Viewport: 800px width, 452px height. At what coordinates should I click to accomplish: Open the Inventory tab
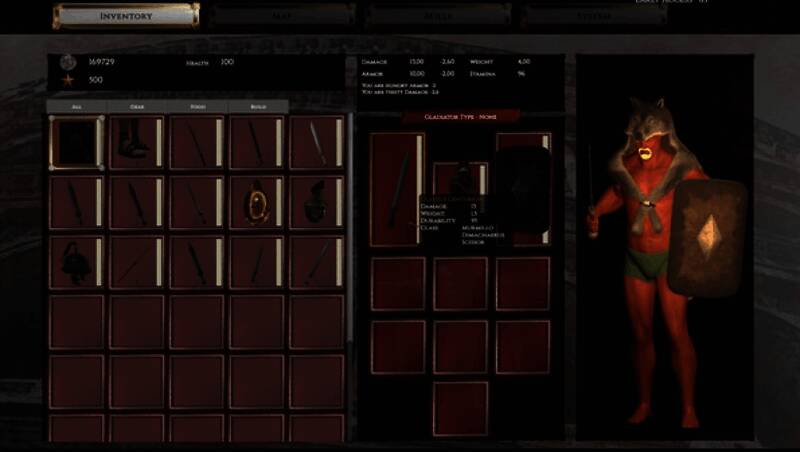coord(126,16)
